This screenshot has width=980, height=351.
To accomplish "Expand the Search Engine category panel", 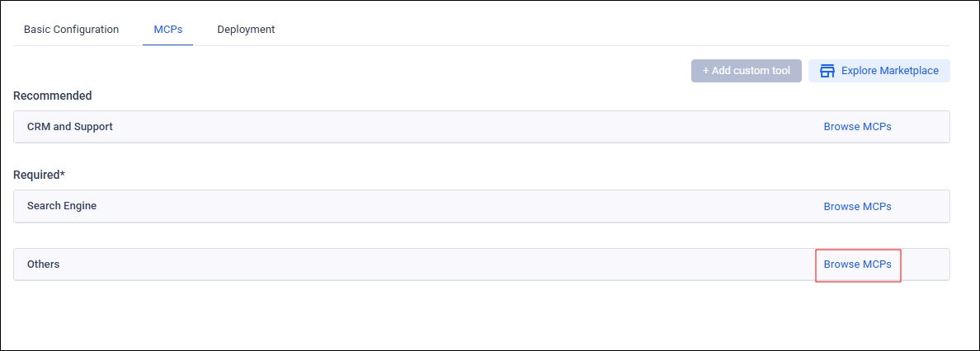I will click(412, 206).
